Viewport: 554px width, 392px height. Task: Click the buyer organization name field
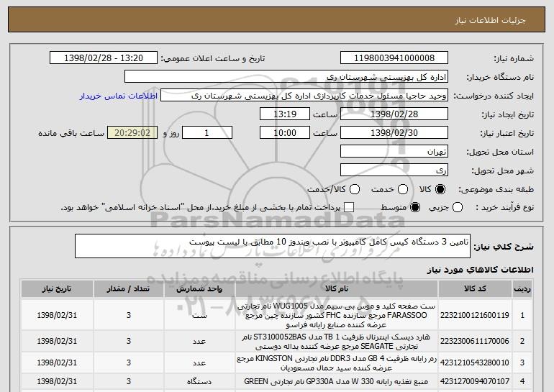point(286,77)
